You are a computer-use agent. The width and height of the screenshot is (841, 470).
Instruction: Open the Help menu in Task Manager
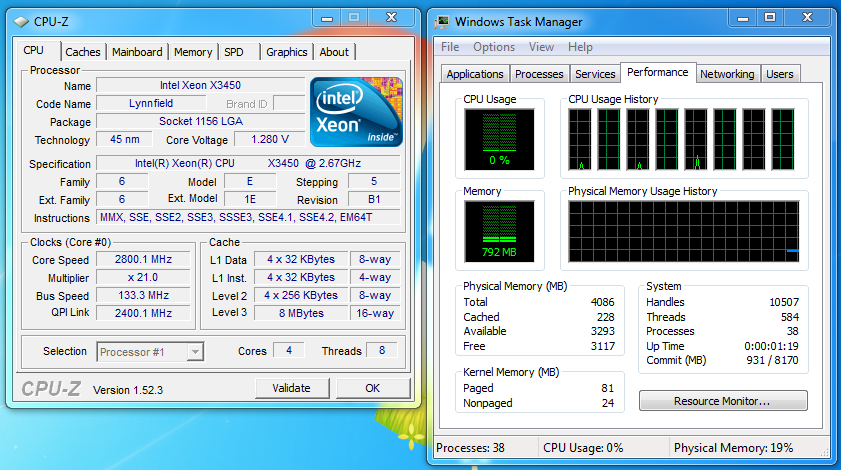click(580, 47)
